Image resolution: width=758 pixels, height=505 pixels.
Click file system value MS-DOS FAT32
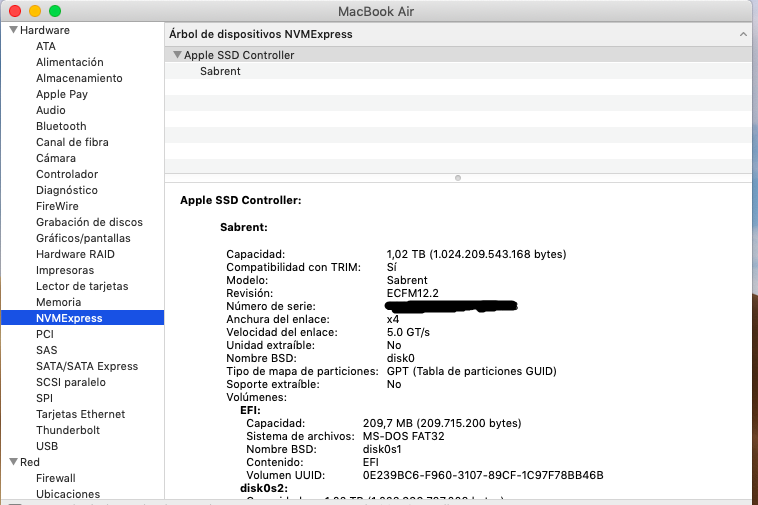coord(403,436)
